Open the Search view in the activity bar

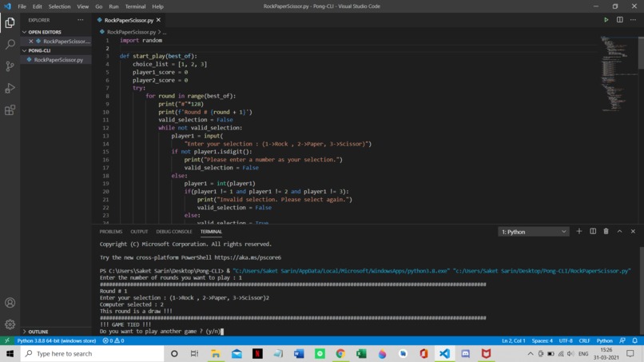click(10, 44)
